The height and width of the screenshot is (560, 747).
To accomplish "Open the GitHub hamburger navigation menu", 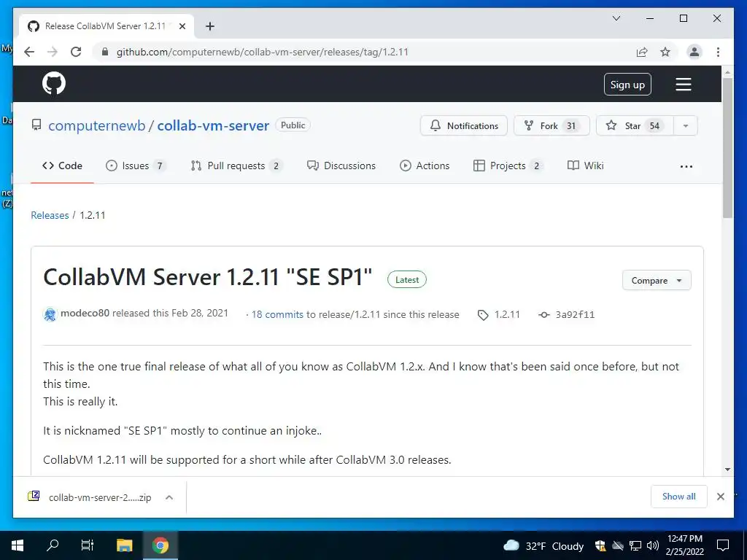I will click(x=683, y=85).
